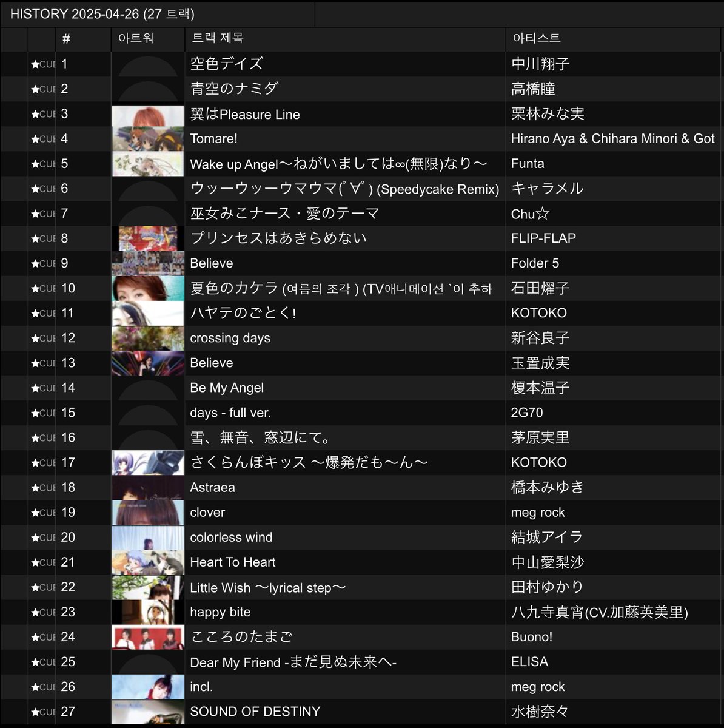Click the CUE star icon on row 10
The height and width of the screenshot is (728, 724).
[x=35, y=288]
